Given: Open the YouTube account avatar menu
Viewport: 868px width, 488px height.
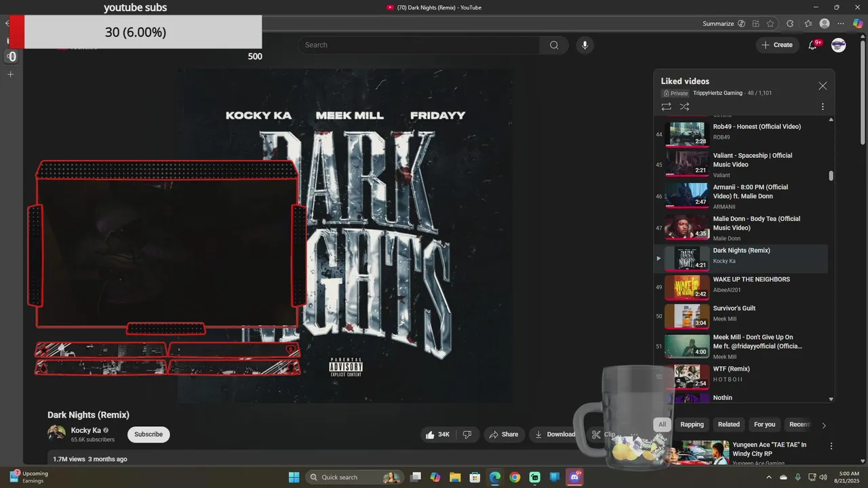Looking at the screenshot, I should click(x=839, y=45).
